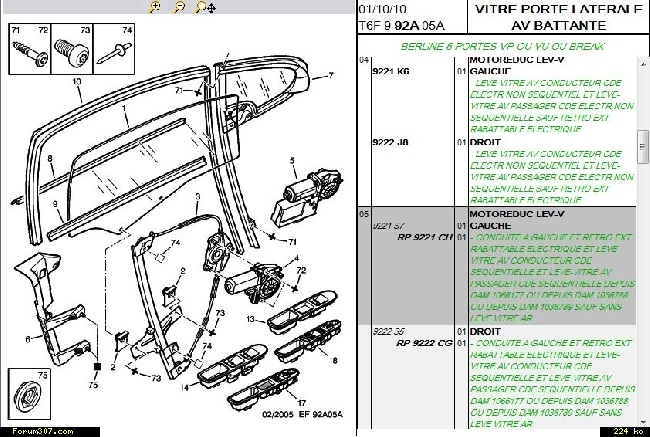
Task: Click callout number 13 on switch panel
Action: point(250,319)
